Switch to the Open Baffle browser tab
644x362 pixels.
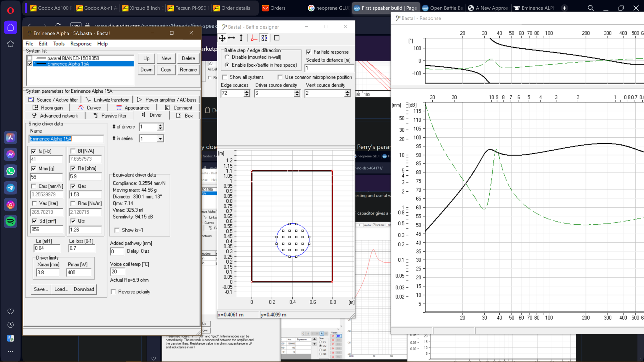pyautogui.click(x=443, y=8)
